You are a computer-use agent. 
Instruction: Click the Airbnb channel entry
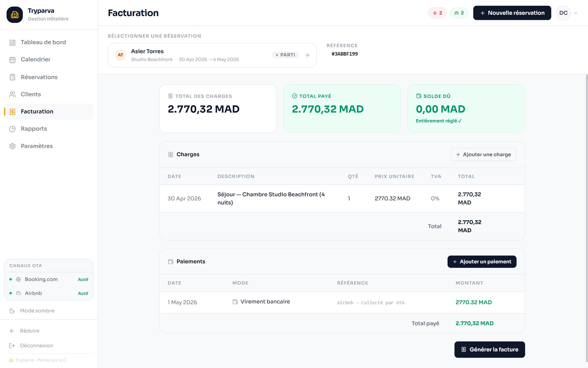click(49, 293)
